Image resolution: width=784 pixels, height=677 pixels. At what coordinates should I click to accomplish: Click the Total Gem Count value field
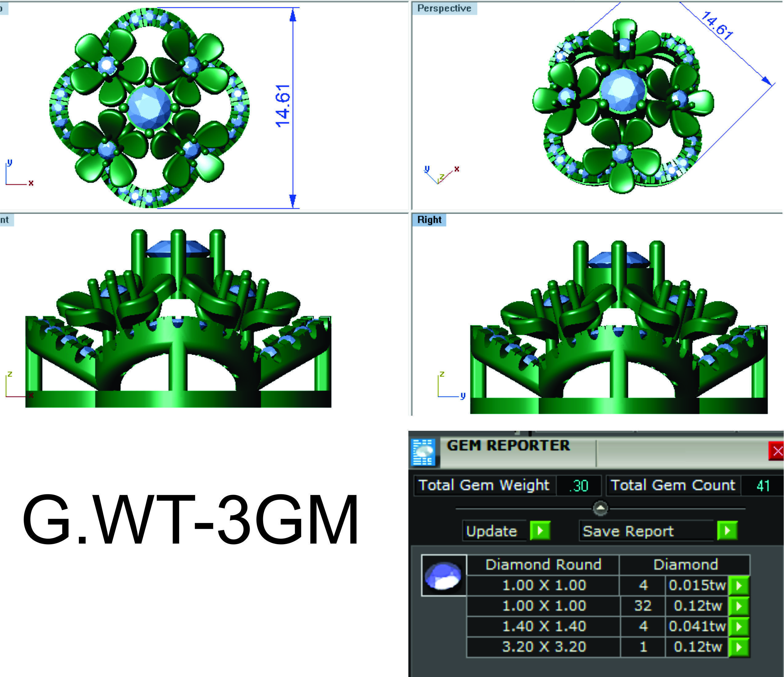(x=763, y=486)
